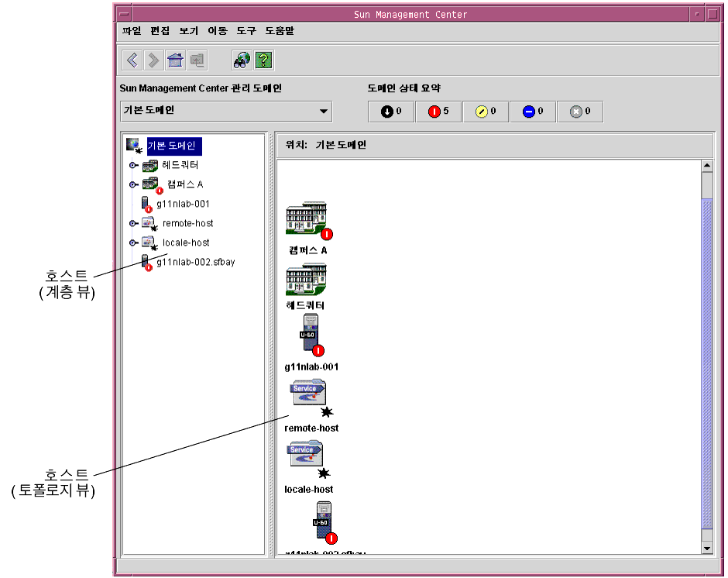Click the topology view vertical scrollbar track
Viewport: 728px width, 578px height.
(706, 357)
